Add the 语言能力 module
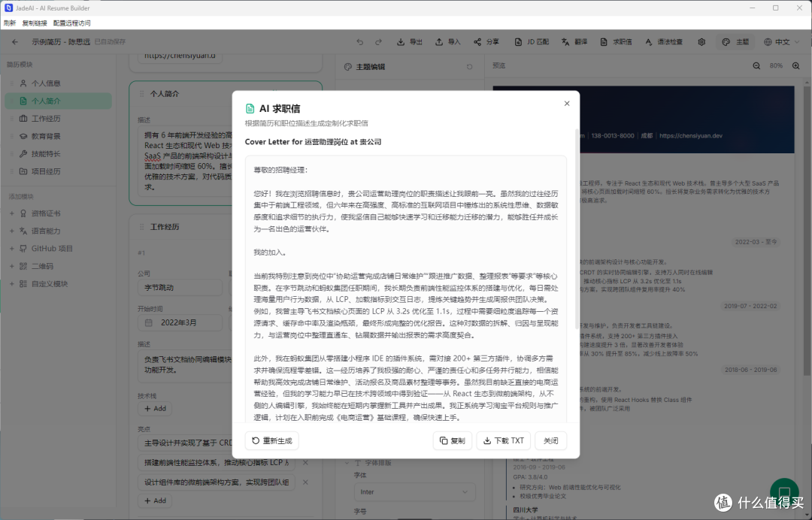Image resolution: width=812 pixels, height=520 pixels. (59, 231)
